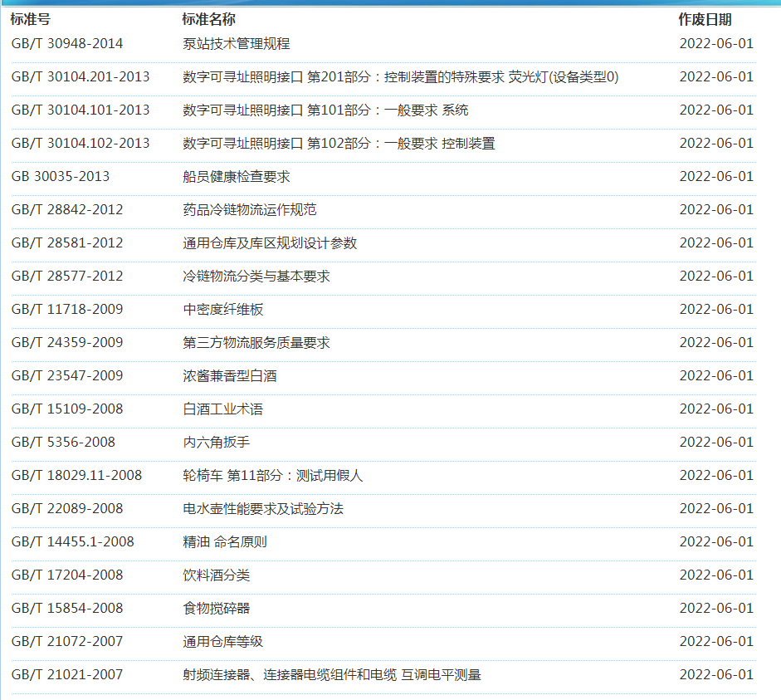
Task: Open the 中密度纤维板 standard
Action: 223,310
